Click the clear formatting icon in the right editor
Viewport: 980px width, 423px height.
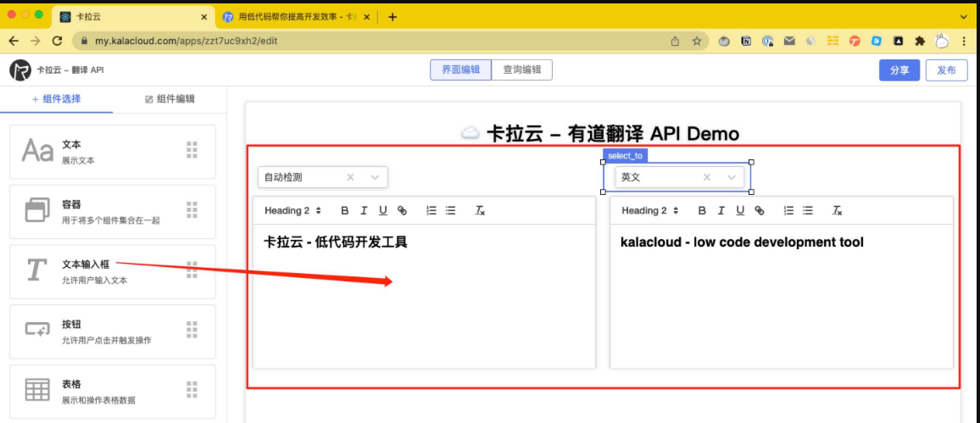[837, 210]
